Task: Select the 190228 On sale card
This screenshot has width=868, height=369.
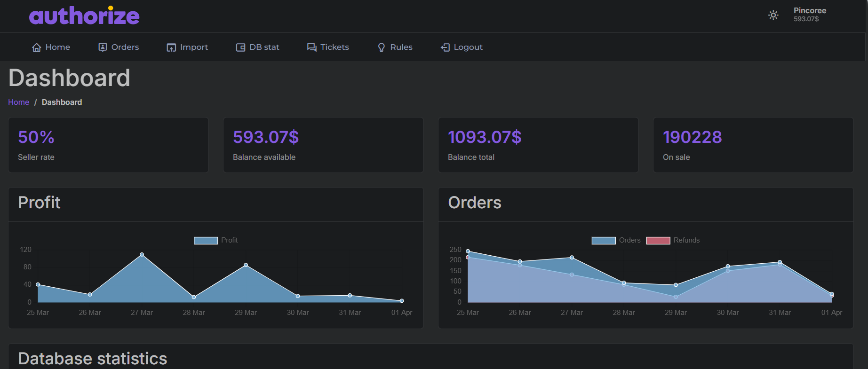Action: [753, 145]
